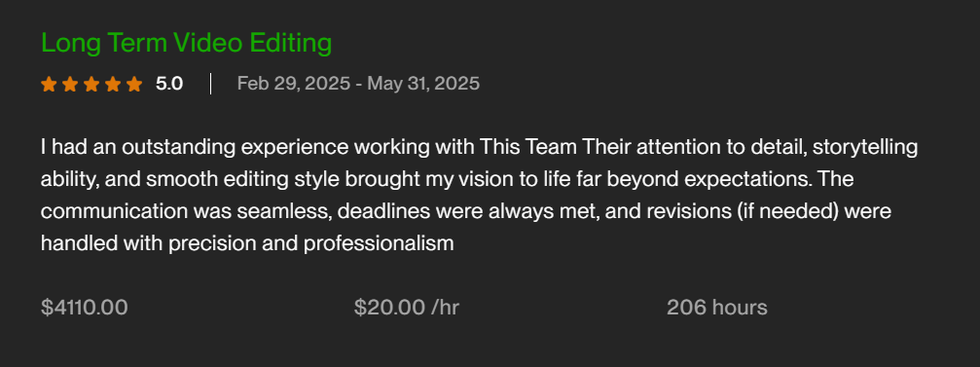Click the 5.0 rating score
Viewport: 980px width, 367px height.
168,84
